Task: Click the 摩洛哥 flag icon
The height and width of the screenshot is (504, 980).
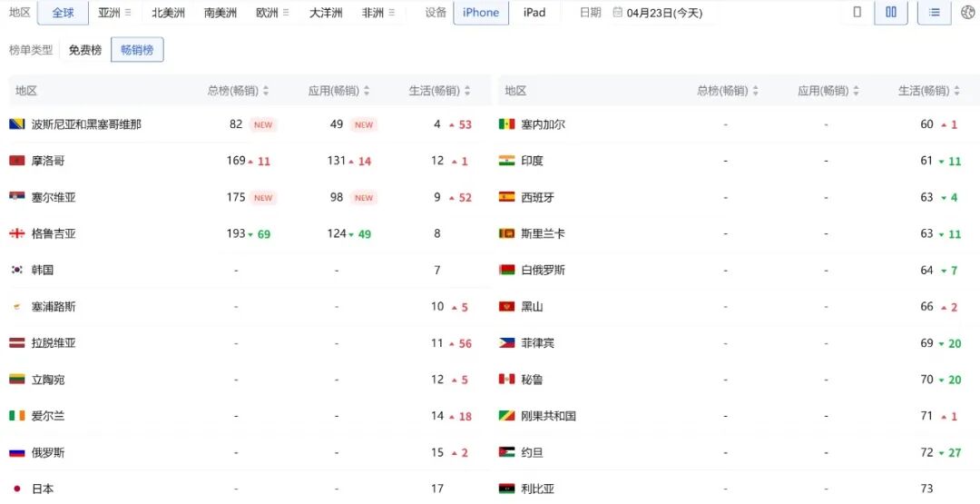Action: click(17, 161)
